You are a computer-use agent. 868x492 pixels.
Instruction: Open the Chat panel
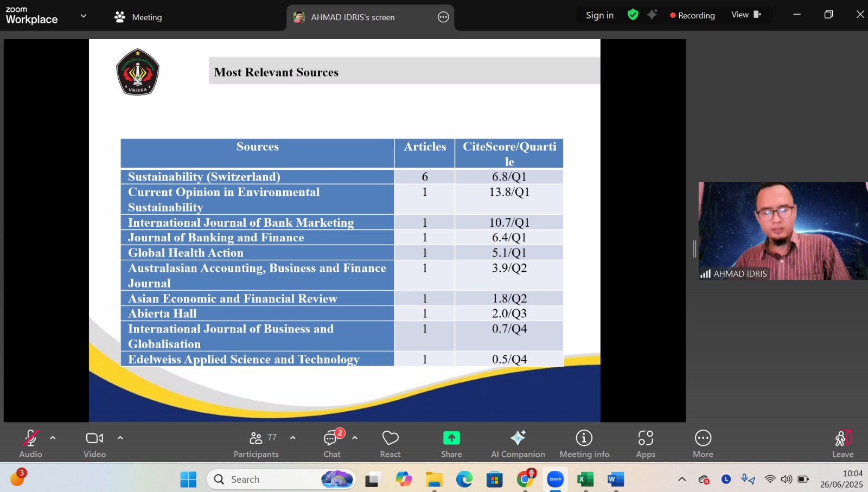click(331, 444)
